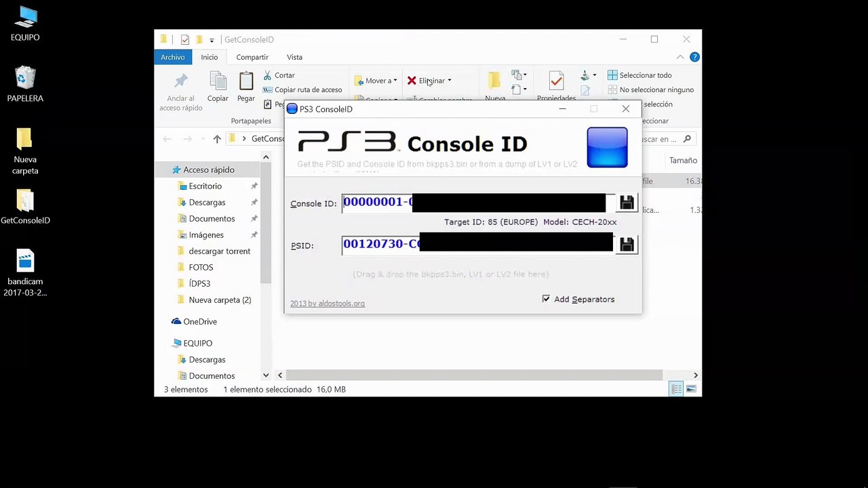
Task: Click inside the PSID field
Action: [478, 245]
